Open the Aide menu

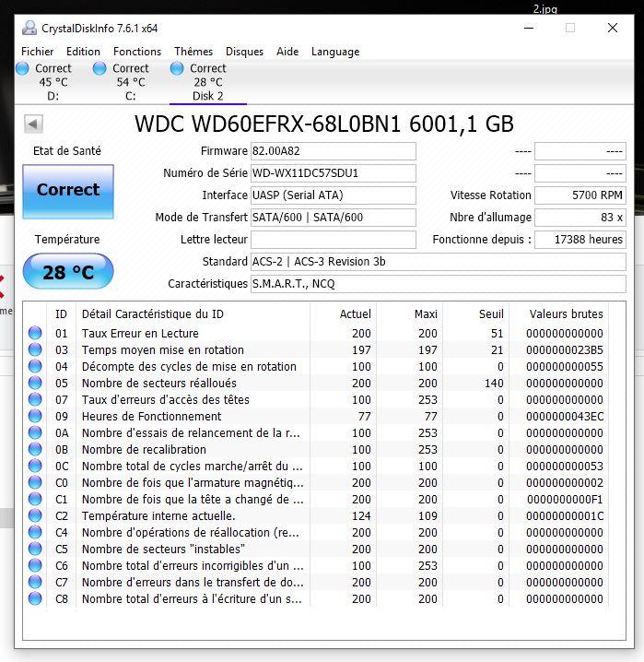point(287,52)
